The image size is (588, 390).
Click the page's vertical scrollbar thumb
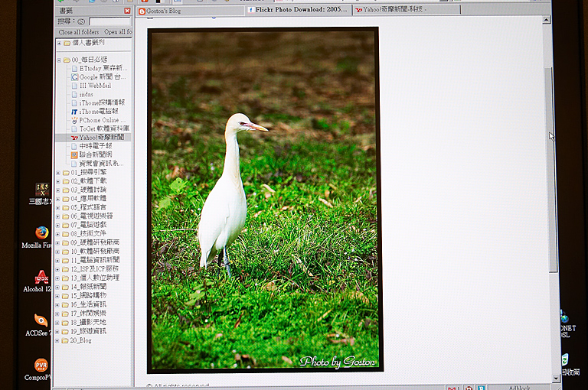click(554, 168)
